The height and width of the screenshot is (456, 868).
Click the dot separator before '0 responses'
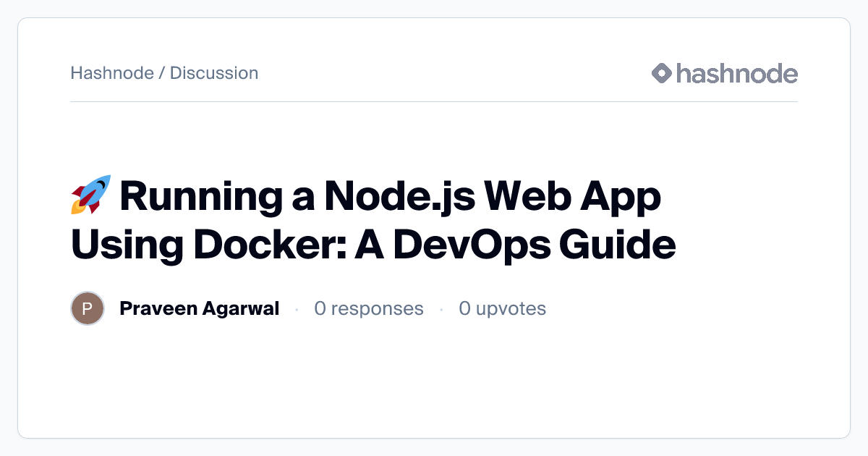pos(297,310)
